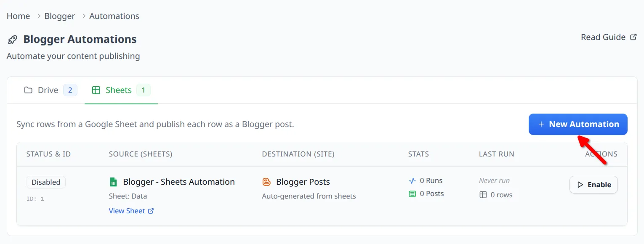
Task: Click the rows table icon under Last Run
Action: pyautogui.click(x=483, y=195)
